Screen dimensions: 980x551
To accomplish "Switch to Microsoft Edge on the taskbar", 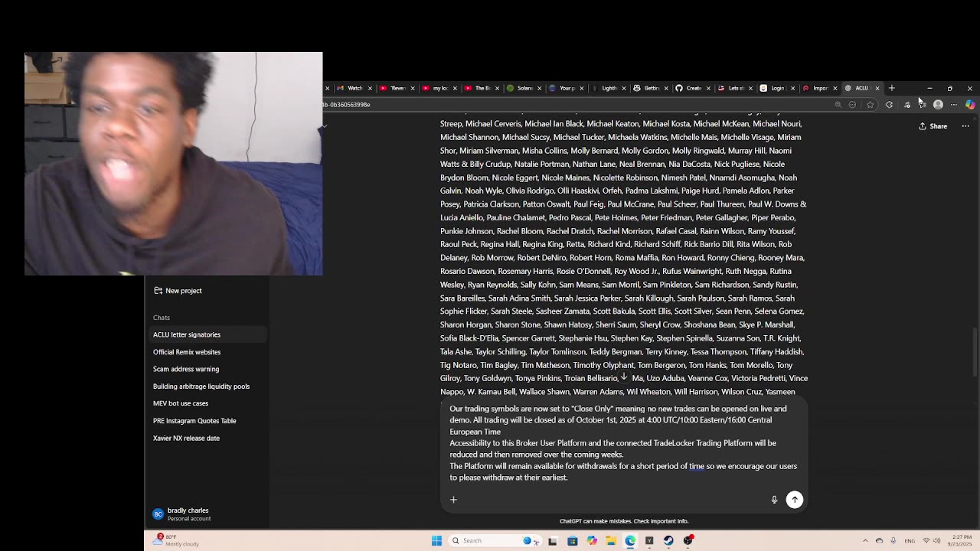I will click(x=630, y=540).
